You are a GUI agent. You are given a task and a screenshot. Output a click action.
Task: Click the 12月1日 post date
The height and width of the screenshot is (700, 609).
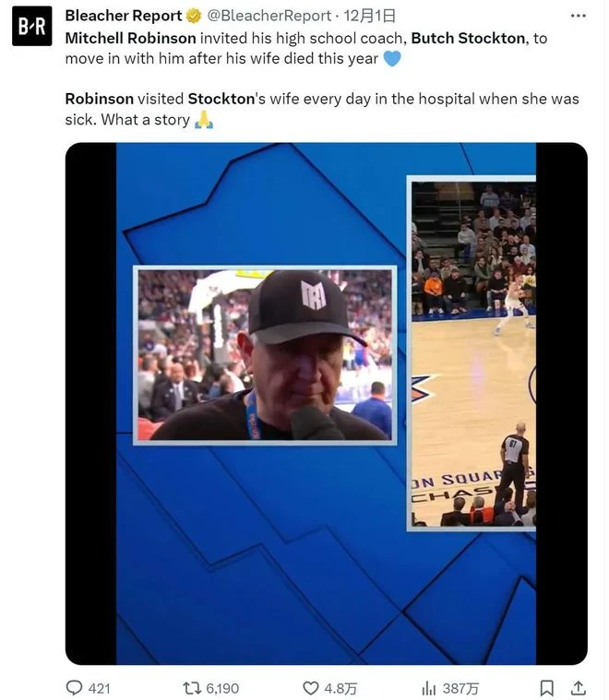click(369, 16)
